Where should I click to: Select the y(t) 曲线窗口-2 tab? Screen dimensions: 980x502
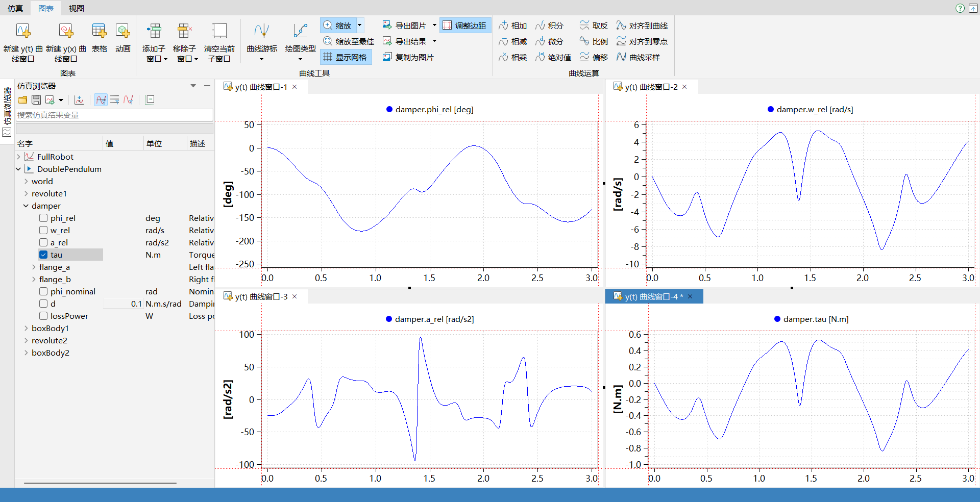click(x=651, y=87)
